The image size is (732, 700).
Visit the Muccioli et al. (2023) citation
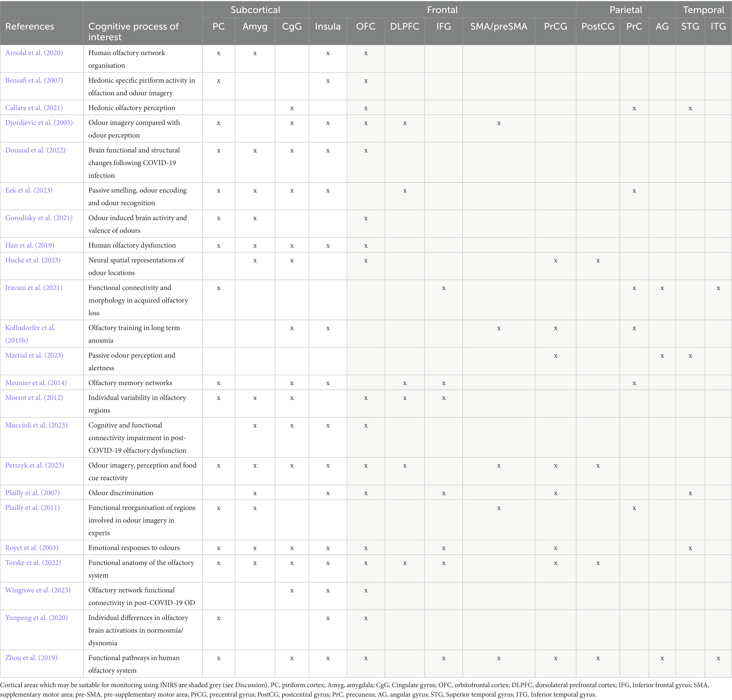(x=36, y=425)
